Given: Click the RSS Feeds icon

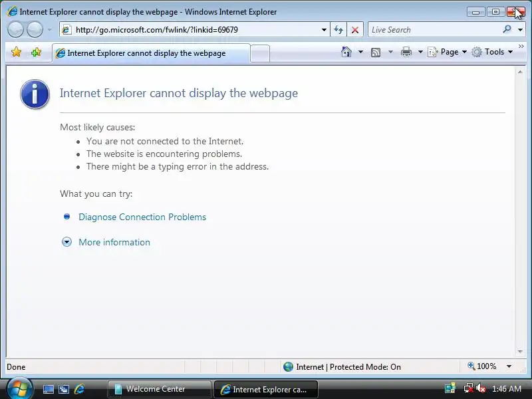Looking at the screenshot, I should coord(376,53).
